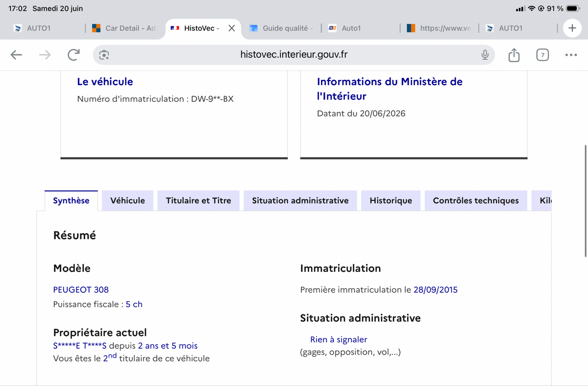Reload the HistoVec page
Image resolution: width=588 pixels, height=386 pixels.
coord(73,55)
